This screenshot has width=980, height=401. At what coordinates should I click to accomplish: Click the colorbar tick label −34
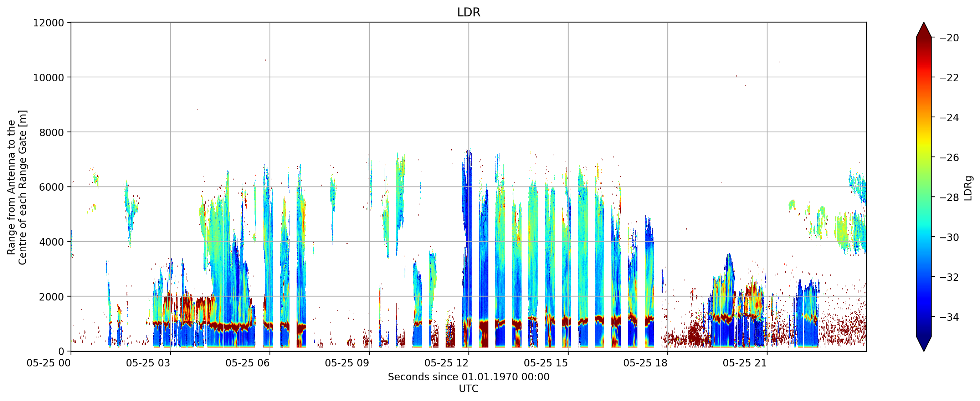(949, 317)
